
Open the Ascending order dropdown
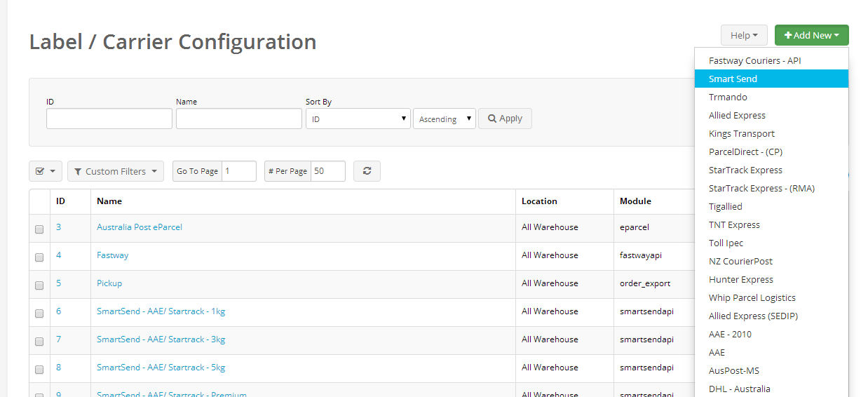(445, 119)
